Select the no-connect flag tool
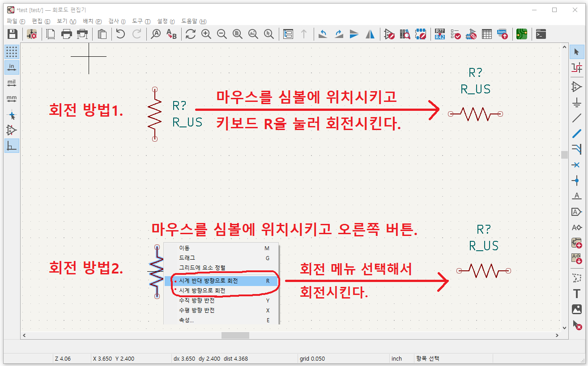The image size is (588, 366). click(x=577, y=165)
